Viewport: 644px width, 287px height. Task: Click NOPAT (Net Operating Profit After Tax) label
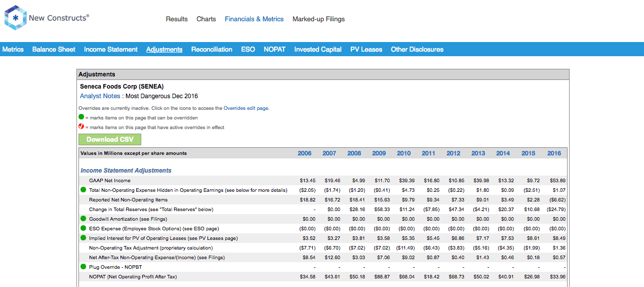[x=133, y=276]
